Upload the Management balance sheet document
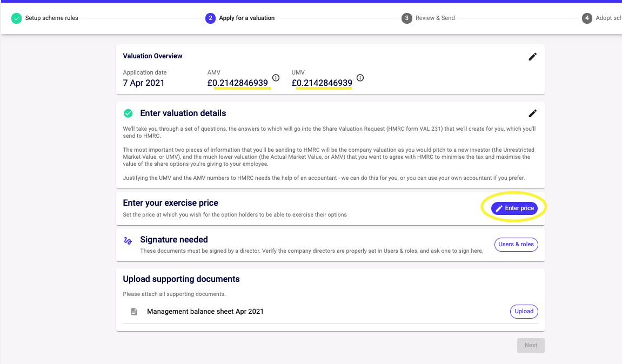 pyautogui.click(x=524, y=311)
